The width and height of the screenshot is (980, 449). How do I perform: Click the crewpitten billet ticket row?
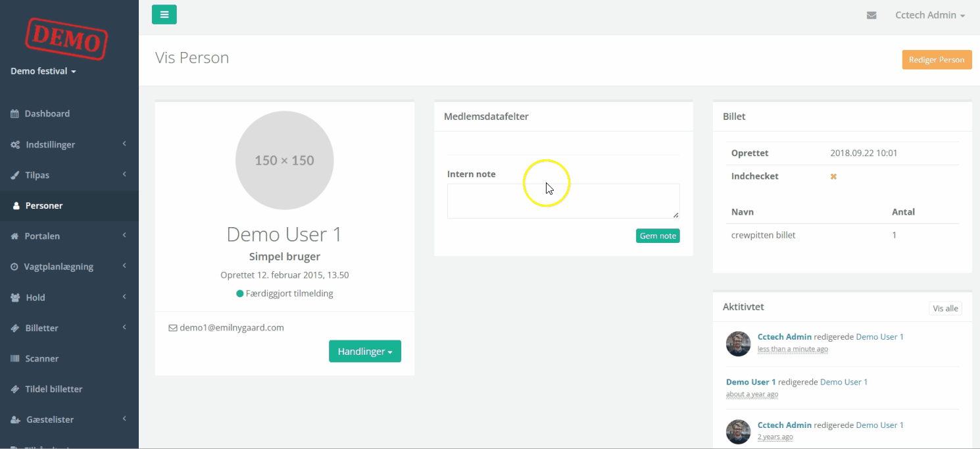[843, 235]
